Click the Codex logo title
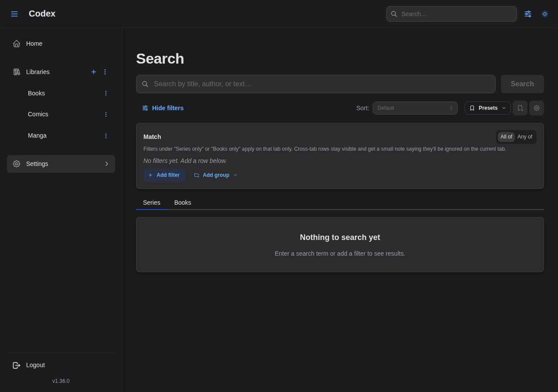Image resolution: width=558 pixels, height=392 pixels. point(42,14)
